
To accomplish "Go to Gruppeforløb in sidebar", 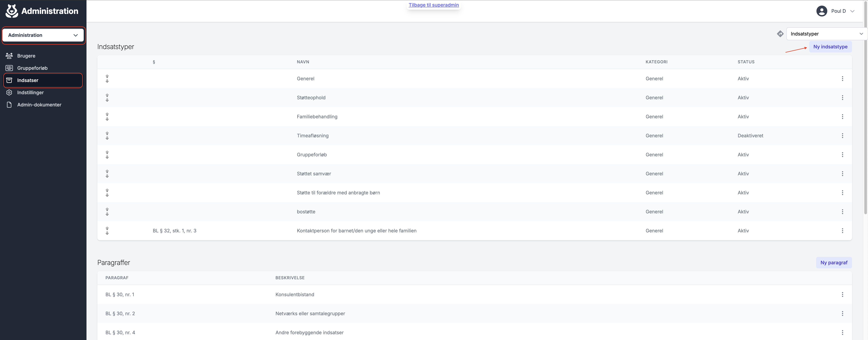I will pos(32,68).
